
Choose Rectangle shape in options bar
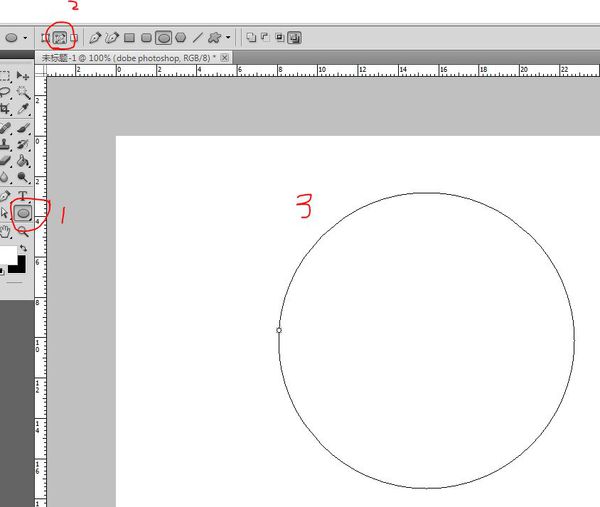[129, 37]
